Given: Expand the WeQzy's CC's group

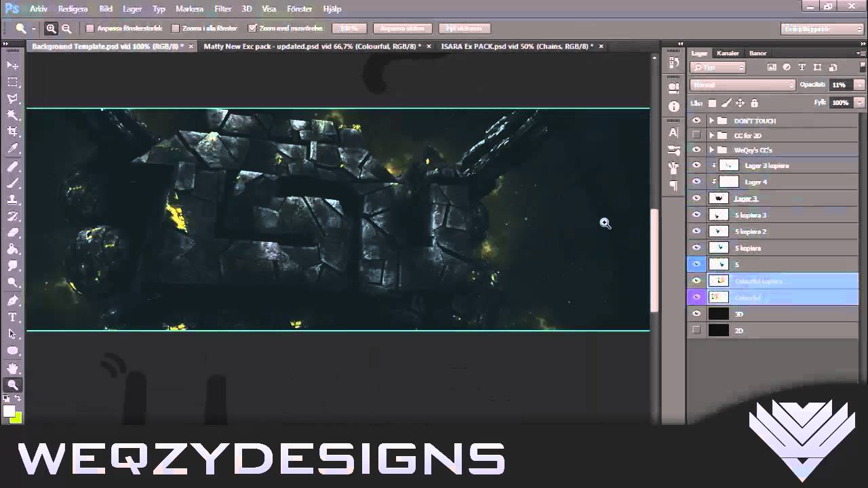Looking at the screenshot, I should coord(711,150).
